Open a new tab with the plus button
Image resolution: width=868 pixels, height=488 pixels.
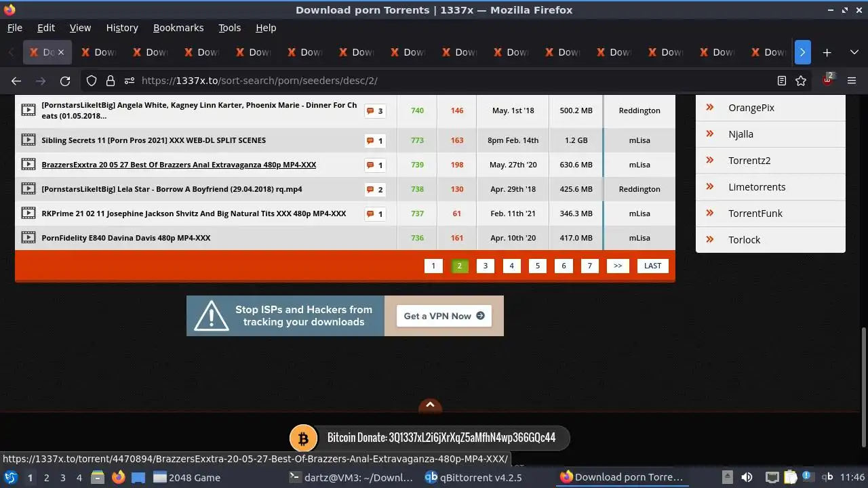point(827,52)
